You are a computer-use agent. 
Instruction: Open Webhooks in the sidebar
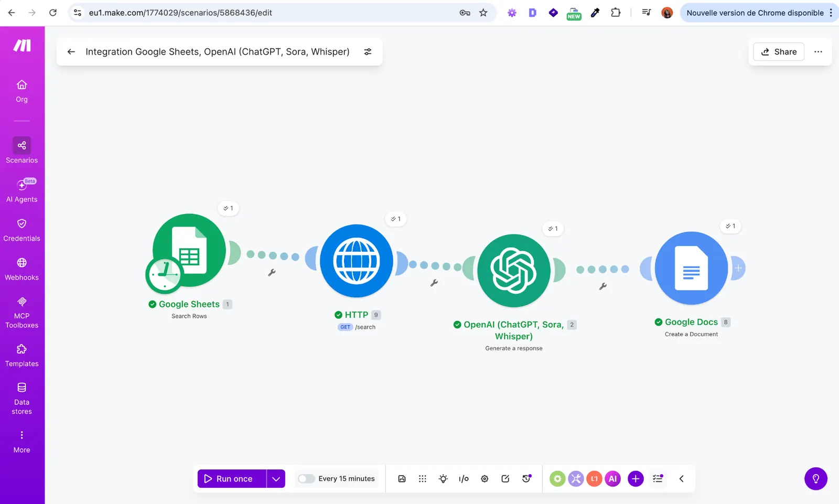[21, 270]
